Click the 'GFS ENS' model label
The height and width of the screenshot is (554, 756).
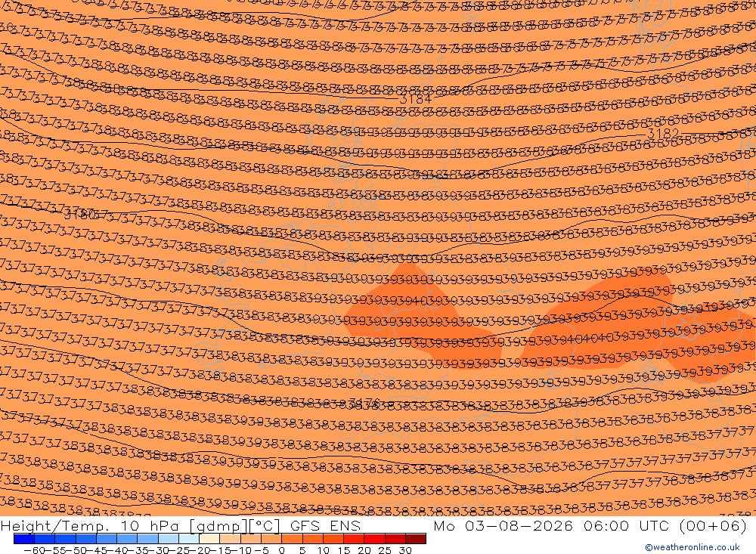(x=325, y=525)
